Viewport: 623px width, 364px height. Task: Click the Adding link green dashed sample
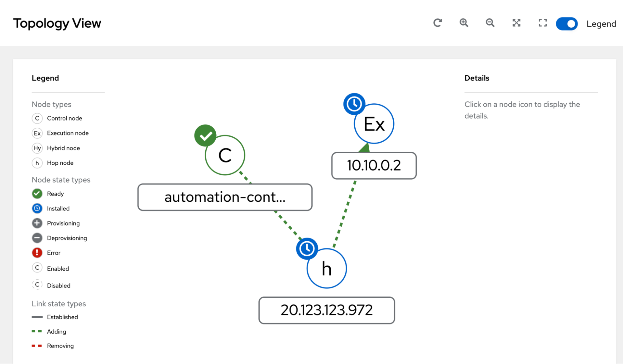point(37,331)
